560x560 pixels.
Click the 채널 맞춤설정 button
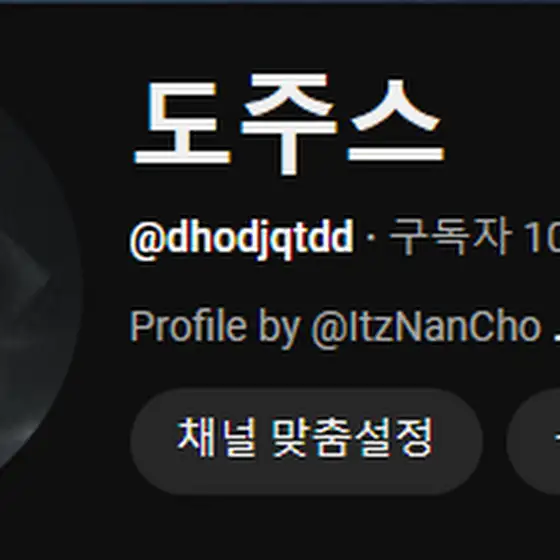pos(306,441)
